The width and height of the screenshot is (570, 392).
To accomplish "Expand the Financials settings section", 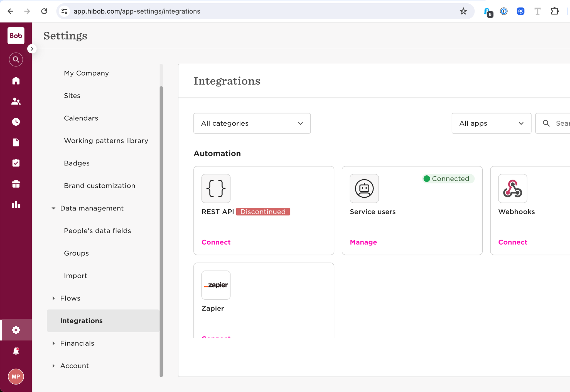I will pyautogui.click(x=53, y=343).
